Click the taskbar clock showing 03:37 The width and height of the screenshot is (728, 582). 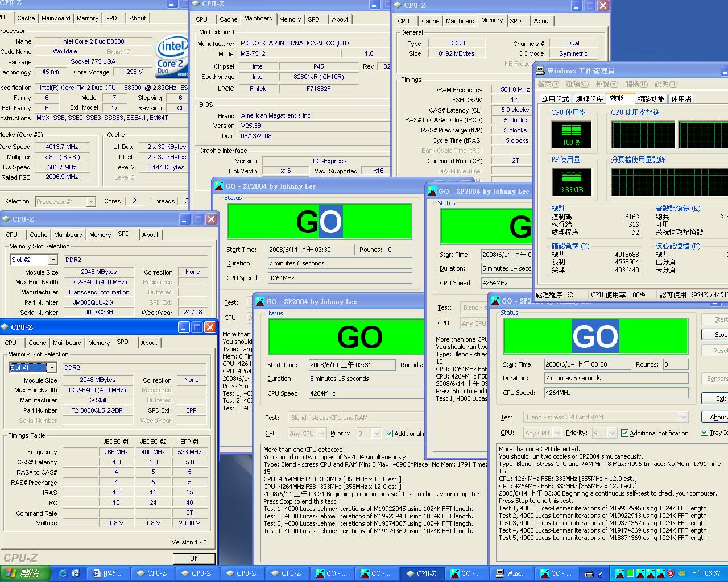[x=705, y=573]
